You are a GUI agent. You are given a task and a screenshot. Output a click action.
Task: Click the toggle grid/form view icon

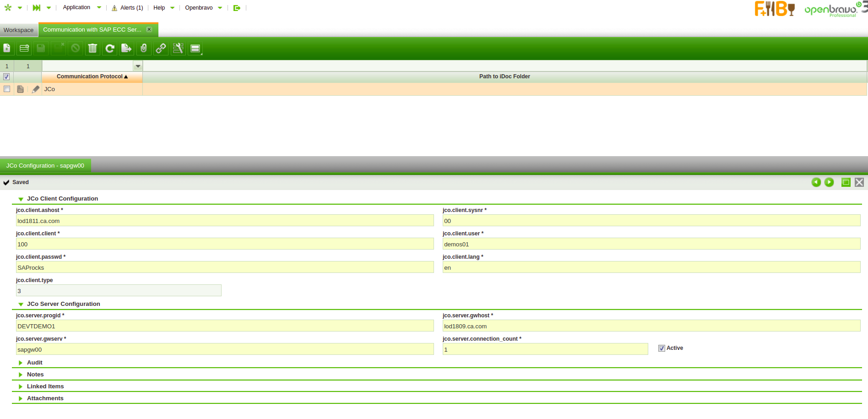pyautogui.click(x=195, y=48)
